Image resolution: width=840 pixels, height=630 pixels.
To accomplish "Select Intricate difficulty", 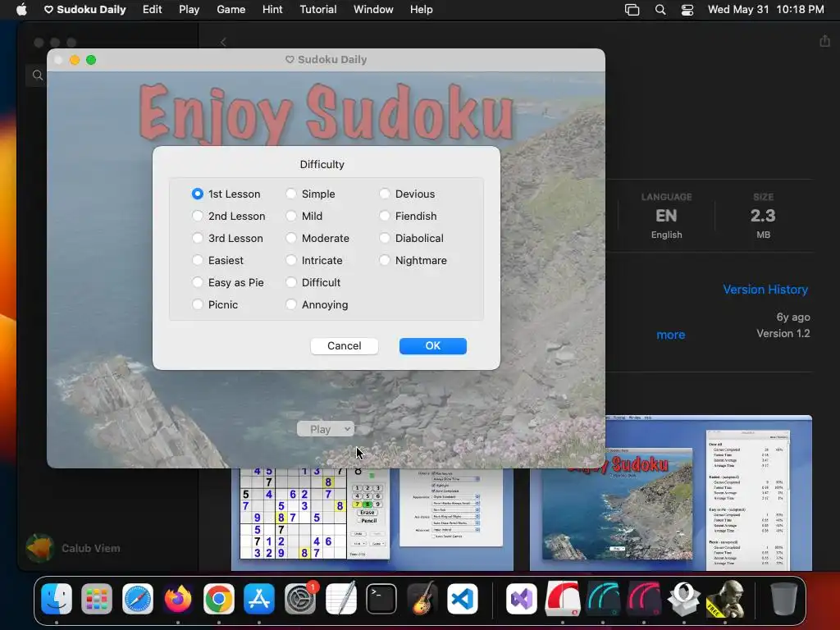I will pyautogui.click(x=291, y=260).
